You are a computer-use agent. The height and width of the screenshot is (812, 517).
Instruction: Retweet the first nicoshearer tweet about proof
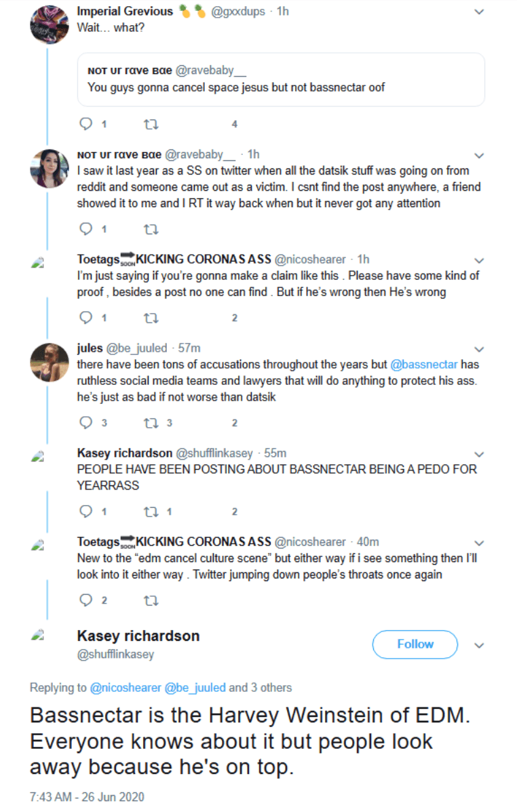point(151,317)
